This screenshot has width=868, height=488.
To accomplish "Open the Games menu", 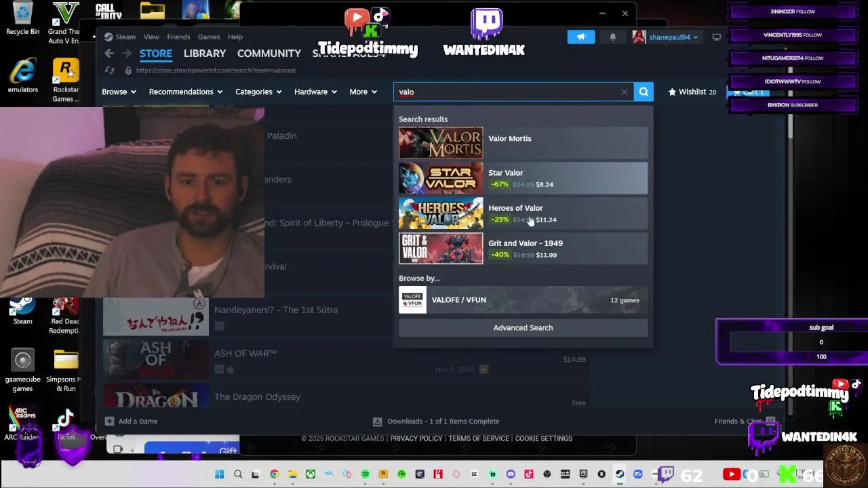I will click(x=209, y=37).
